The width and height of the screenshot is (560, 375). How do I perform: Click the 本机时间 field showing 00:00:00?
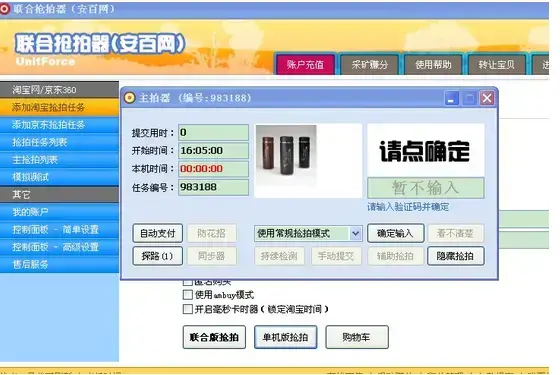tap(214, 169)
